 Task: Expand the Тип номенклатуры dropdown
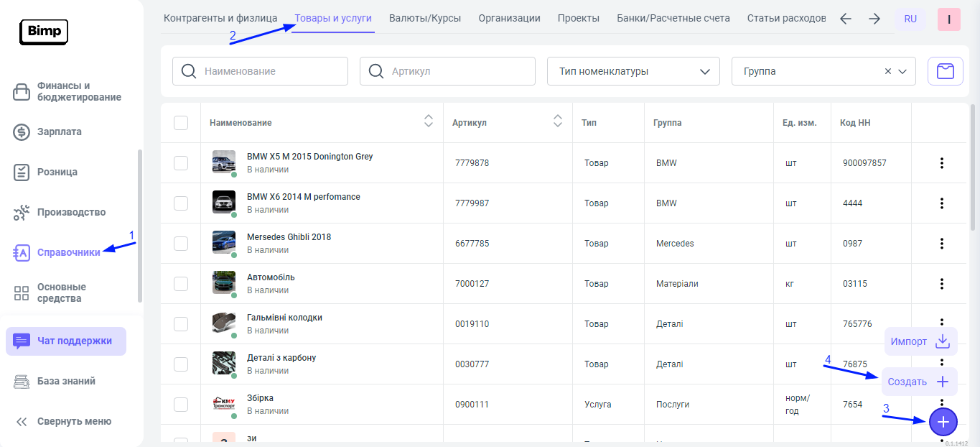(633, 71)
